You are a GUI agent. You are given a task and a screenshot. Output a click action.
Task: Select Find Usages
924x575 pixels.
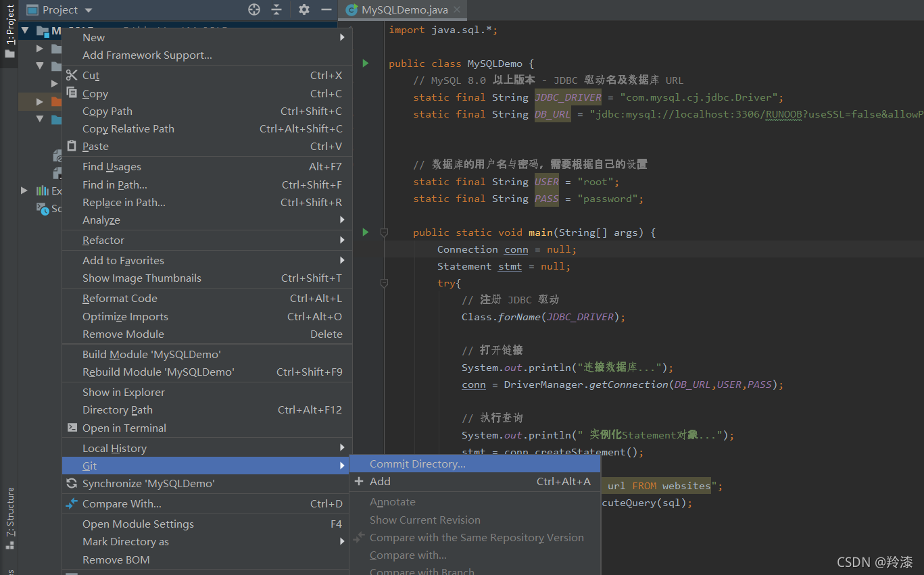tap(207, 166)
